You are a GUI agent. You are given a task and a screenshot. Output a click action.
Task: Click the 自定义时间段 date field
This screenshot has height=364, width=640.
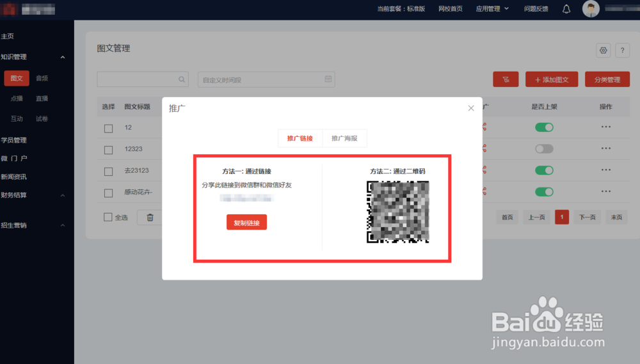coord(266,79)
